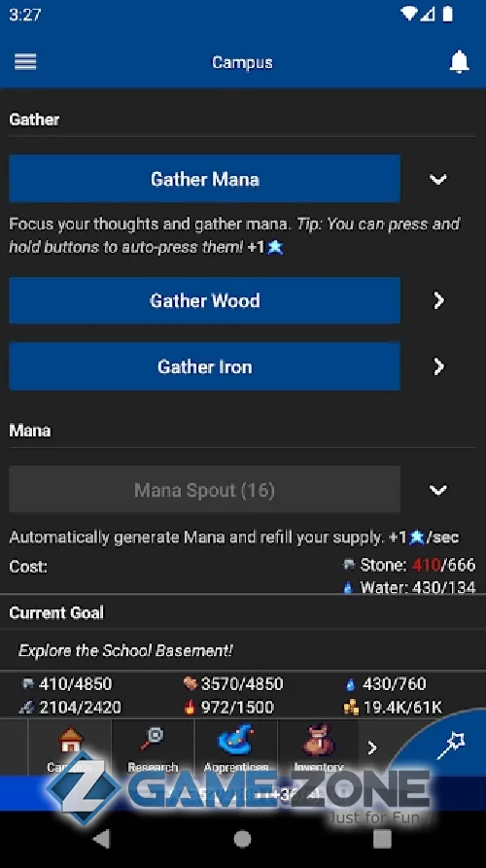Image resolution: width=486 pixels, height=868 pixels.
Task: Show more navigation tabs with arrow
Action: [372, 747]
